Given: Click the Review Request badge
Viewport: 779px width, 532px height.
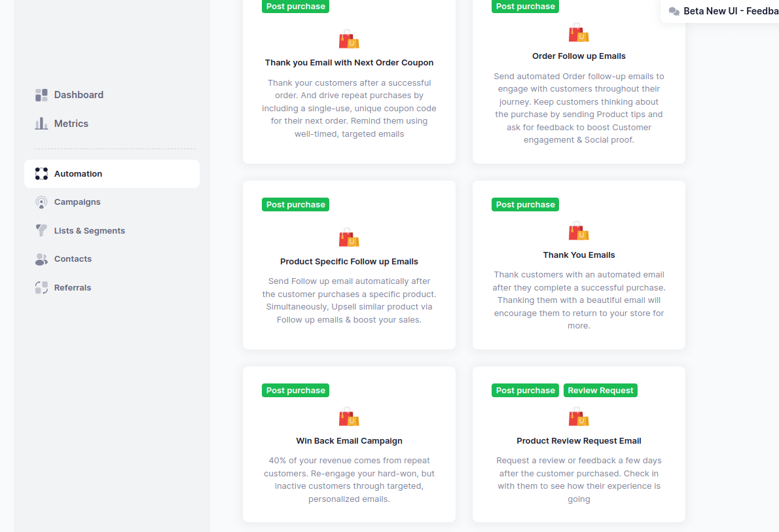Looking at the screenshot, I should pyautogui.click(x=600, y=390).
